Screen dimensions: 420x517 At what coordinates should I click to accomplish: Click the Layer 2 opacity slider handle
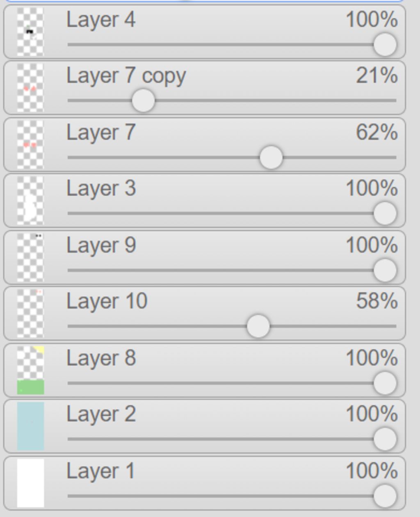385,439
